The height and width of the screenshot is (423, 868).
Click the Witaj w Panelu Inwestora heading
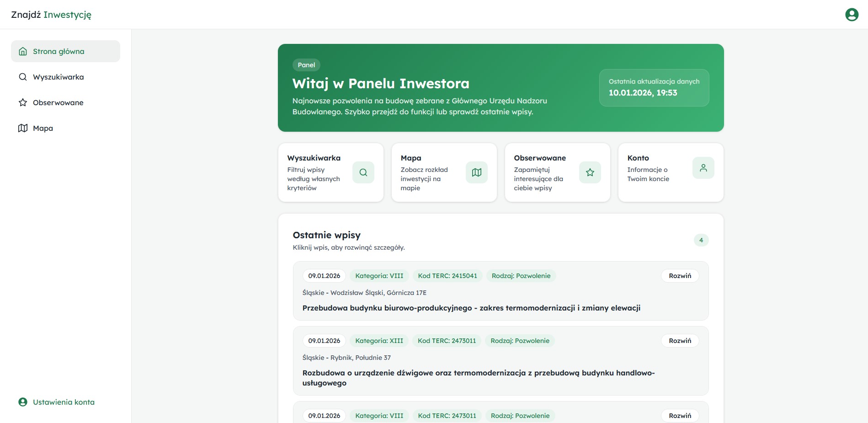point(381,84)
